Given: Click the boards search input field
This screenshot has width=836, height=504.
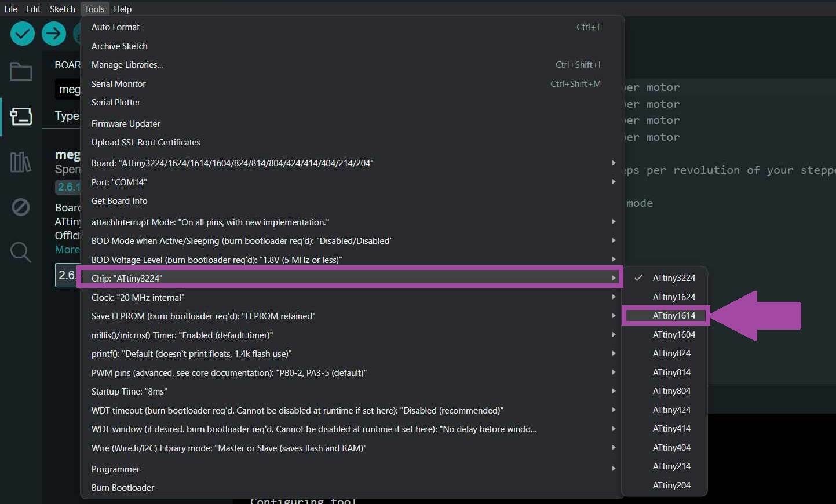Looking at the screenshot, I should pyautogui.click(x=68, y=90).
